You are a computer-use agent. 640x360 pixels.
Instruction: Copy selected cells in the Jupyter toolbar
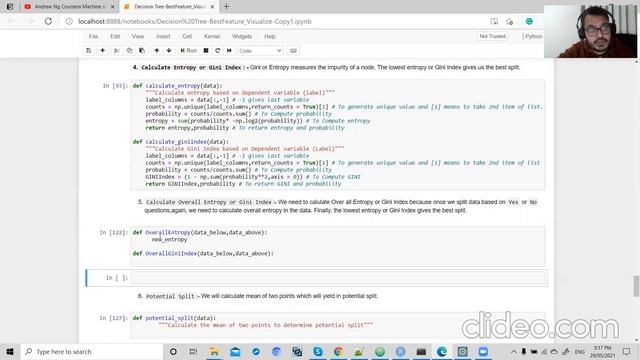129,51
